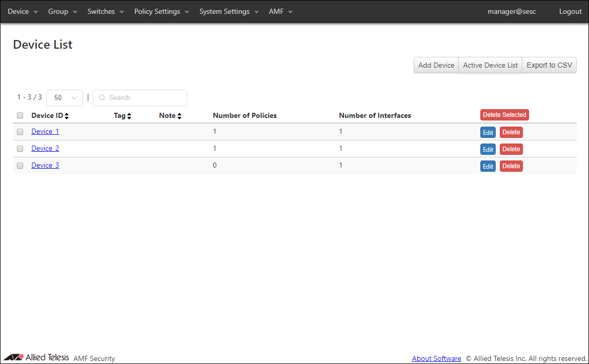The width and height of the screenshot is (589, 364).
Task: Select the Device_2 row checkbox
Action: pos(20,149)
